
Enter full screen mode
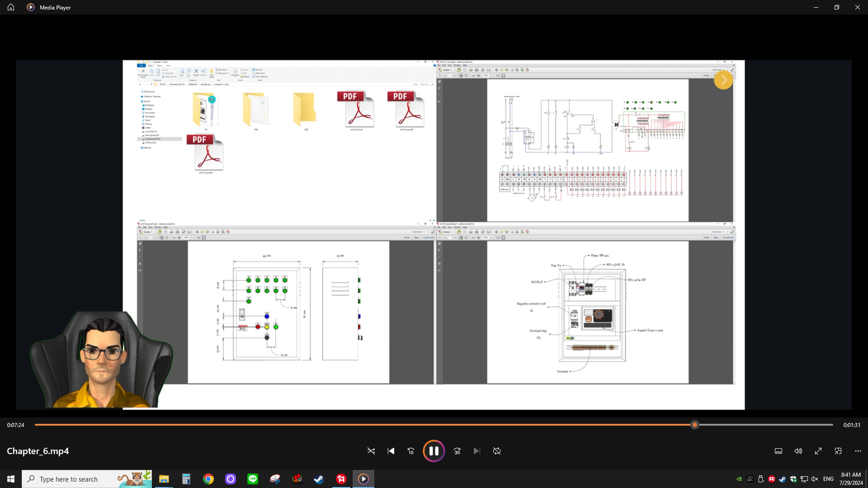tap(818, 451)
